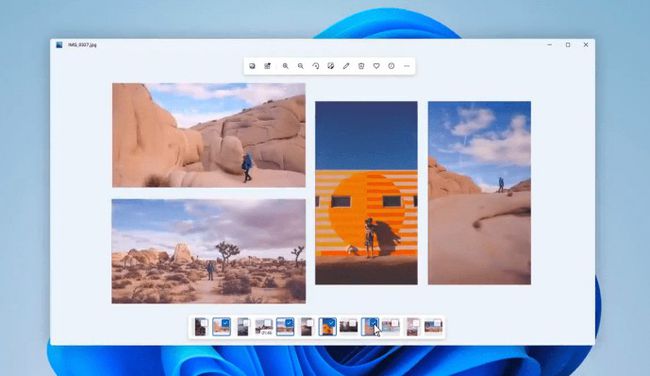Uncheck the second filmstrip thumbnail showing desert rocks
The image size is (650, 376).
[226, 322]
